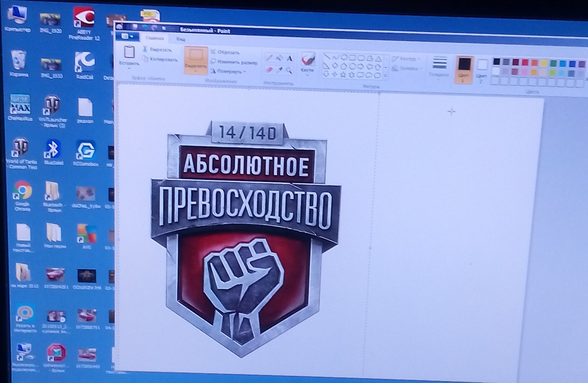Select the "Искать в Интернете" desktop shortcut
588x383 pixels.
click(x=25, y=319)
